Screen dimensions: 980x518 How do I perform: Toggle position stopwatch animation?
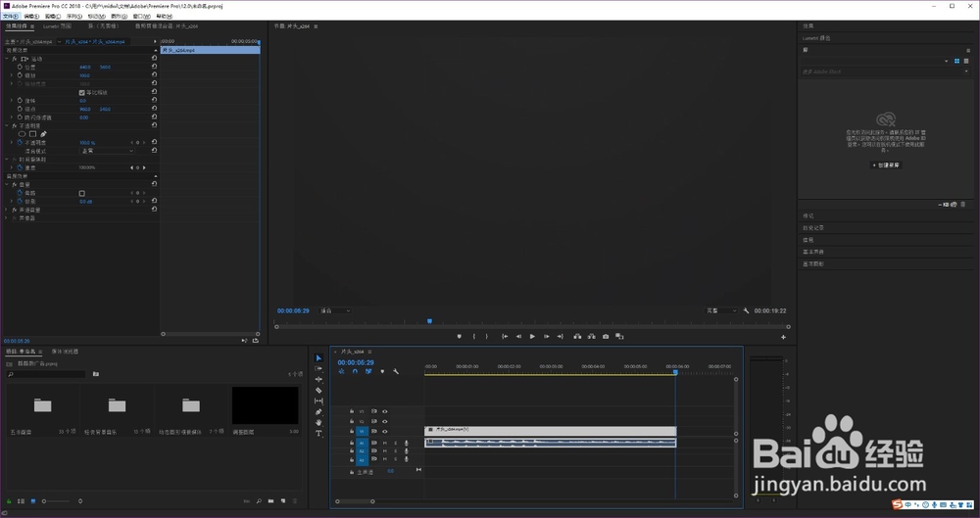point(20,67)
